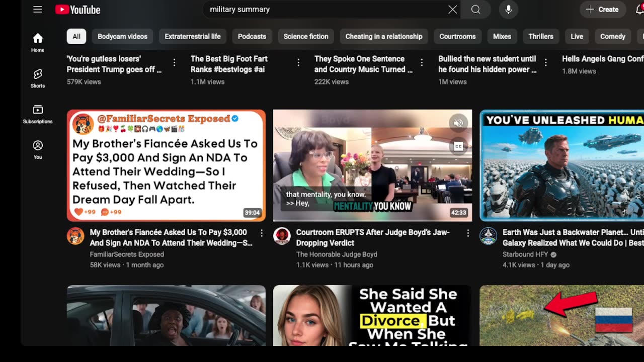
Task: Open options for Bullied the new student short
Action: point(545,63)
